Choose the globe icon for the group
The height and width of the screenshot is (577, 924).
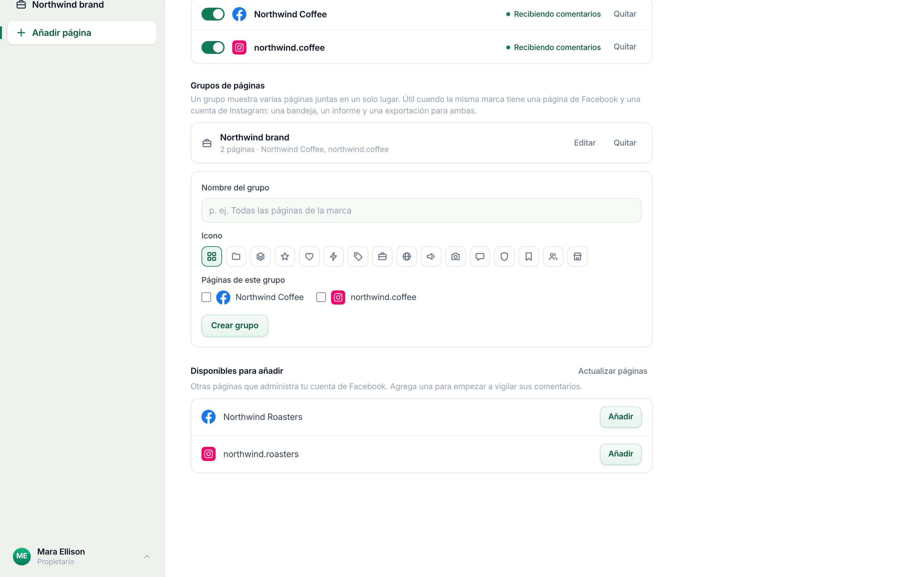406,256
